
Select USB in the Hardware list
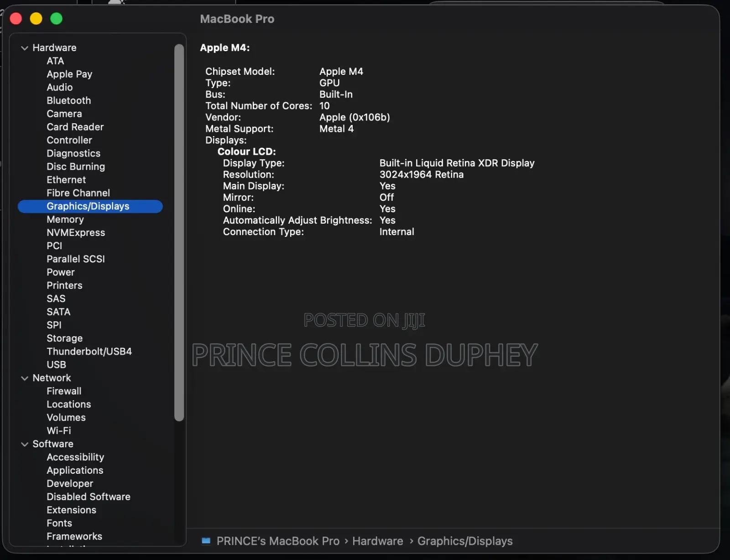coord(57,365)
